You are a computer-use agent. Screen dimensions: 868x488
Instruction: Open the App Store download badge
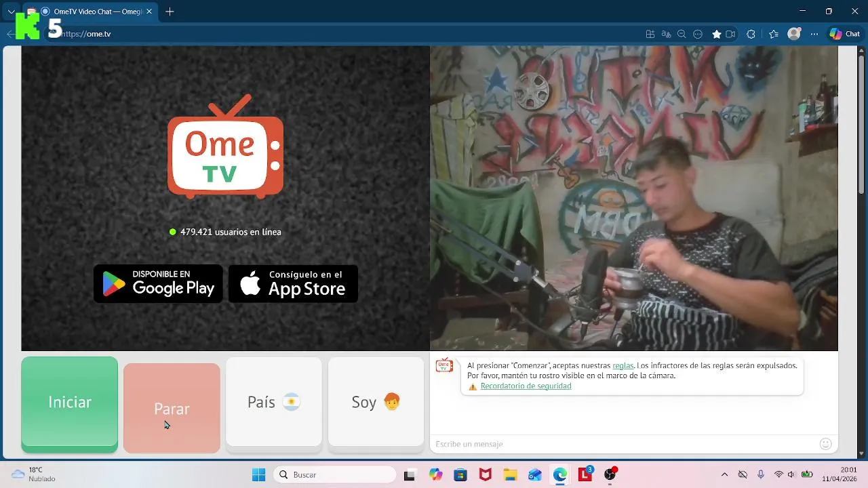[293, 284]
